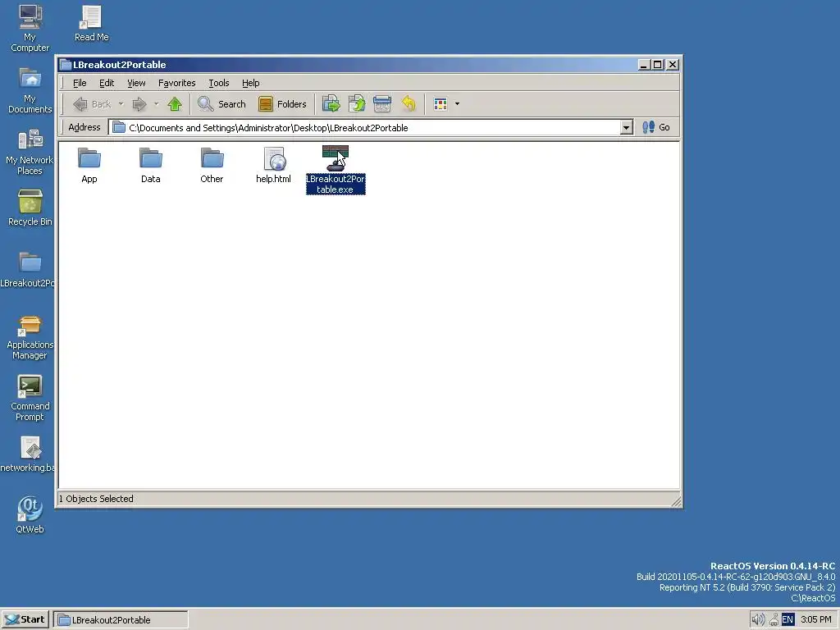Expand the address bar dropdown

(x=626, y=127)
